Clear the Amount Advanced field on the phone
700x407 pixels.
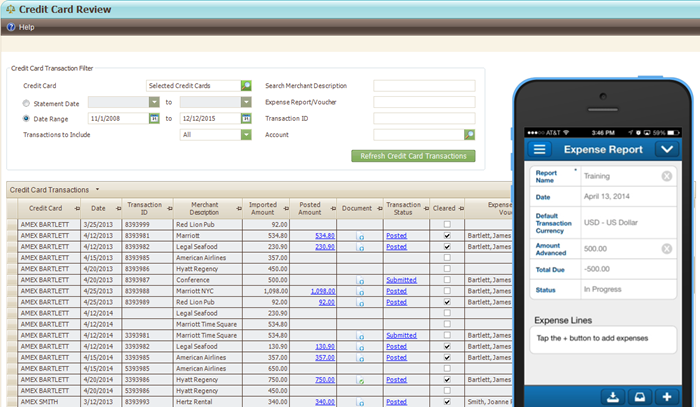(667, 249)
